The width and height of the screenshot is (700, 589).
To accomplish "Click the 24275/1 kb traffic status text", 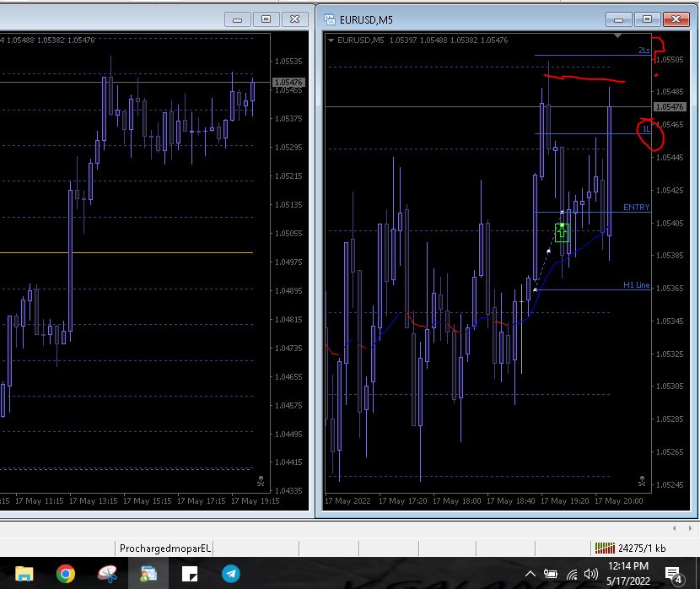I will point(642,548).
